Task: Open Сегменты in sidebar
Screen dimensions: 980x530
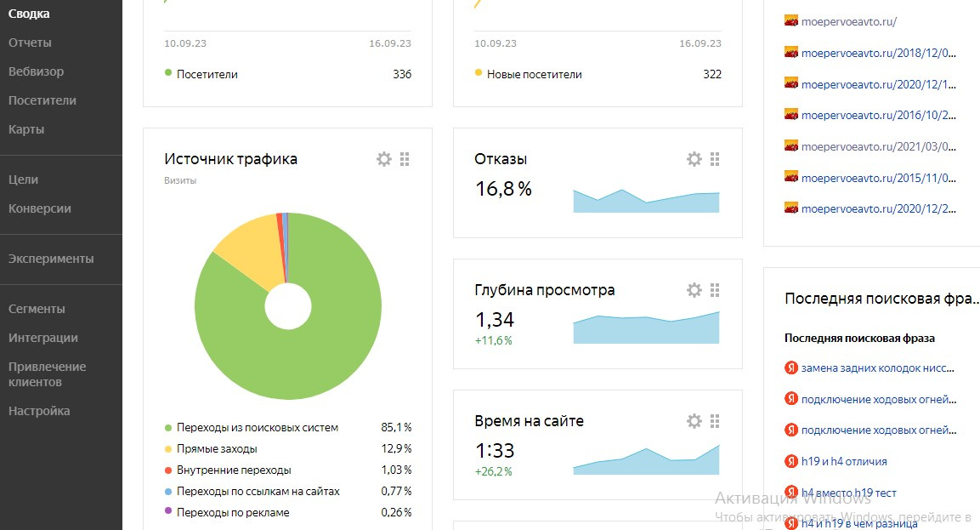Action: coord(37,309)
